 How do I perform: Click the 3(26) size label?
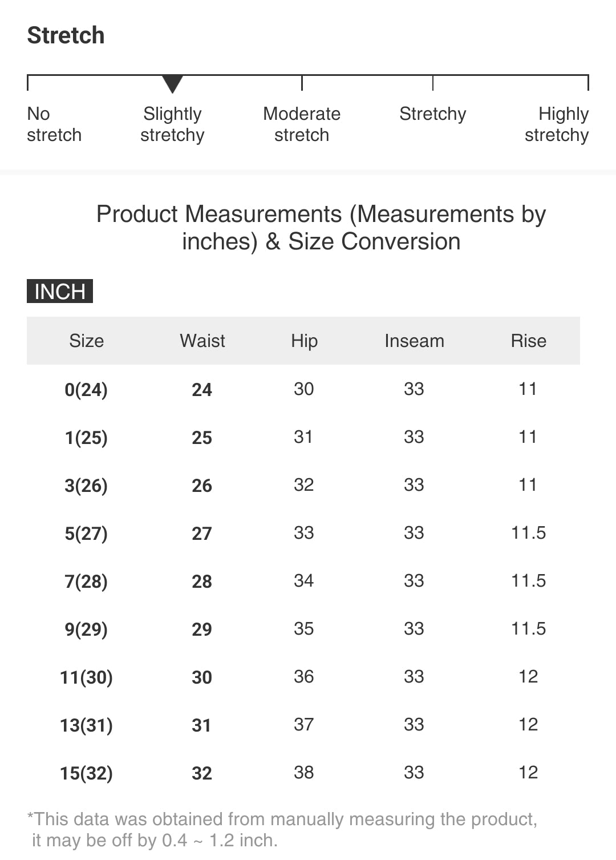[86, 486]
